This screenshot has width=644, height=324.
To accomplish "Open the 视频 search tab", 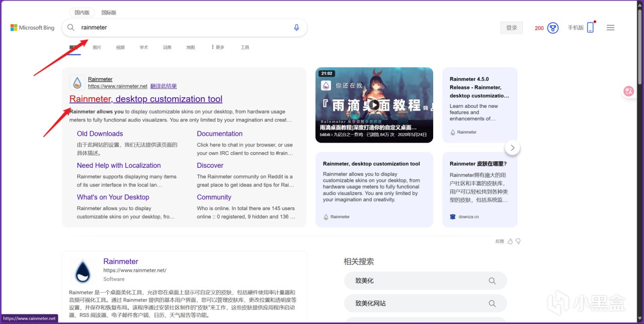I will [120, 47].
